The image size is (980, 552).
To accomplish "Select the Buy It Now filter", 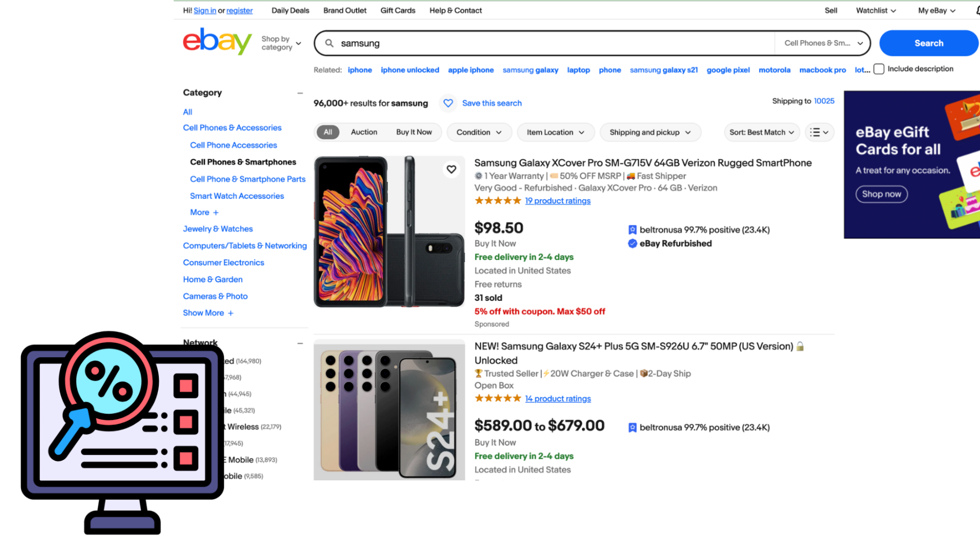I will coord(414,132).
